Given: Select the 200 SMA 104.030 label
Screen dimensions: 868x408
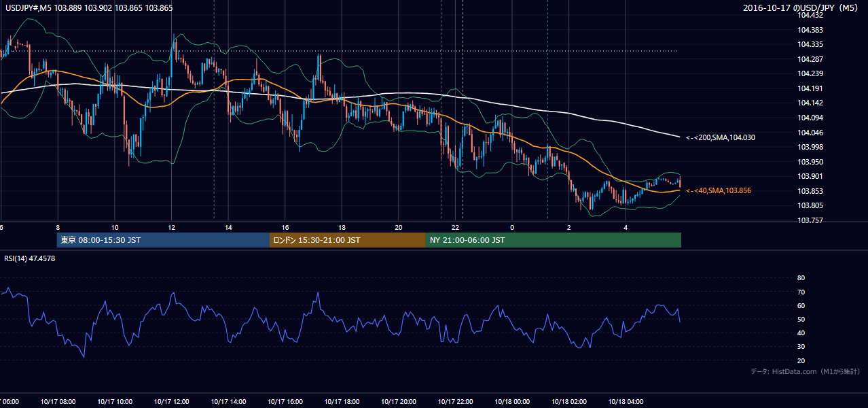Looking at the screenshot, I should click(x=721, y=137).
